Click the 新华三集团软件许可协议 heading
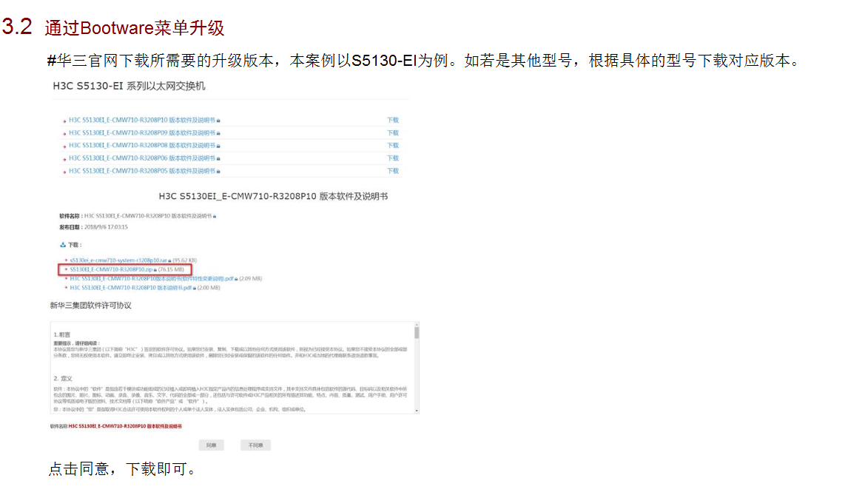The height and width of the screenshot is (498, 868). (91, 306)
